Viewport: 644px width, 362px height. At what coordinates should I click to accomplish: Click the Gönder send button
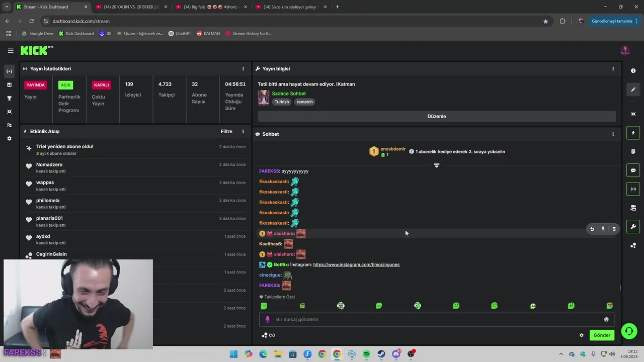click(602, 335)
